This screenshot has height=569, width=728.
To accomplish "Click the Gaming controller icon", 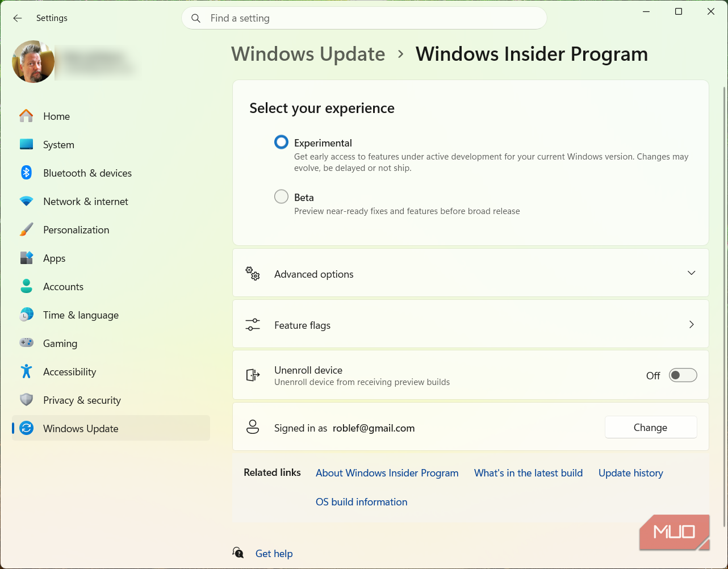I will coord(26,343).
